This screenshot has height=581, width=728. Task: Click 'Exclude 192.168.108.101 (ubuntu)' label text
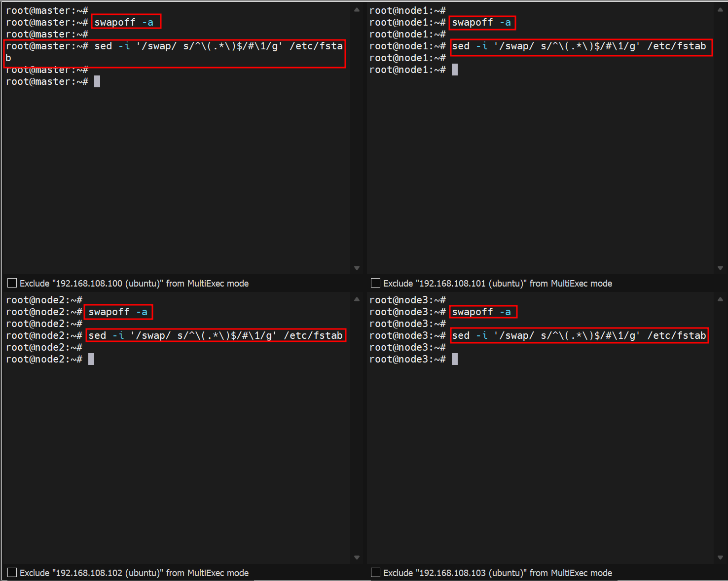(498, 284)
